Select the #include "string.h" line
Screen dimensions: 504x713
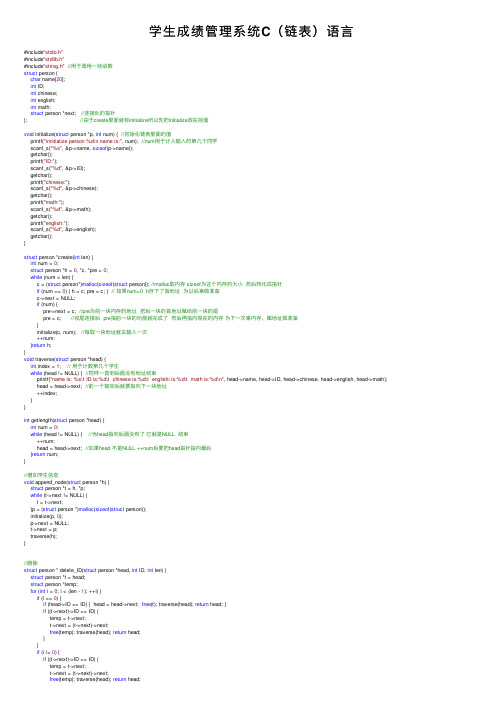click(x=68, y=66)
